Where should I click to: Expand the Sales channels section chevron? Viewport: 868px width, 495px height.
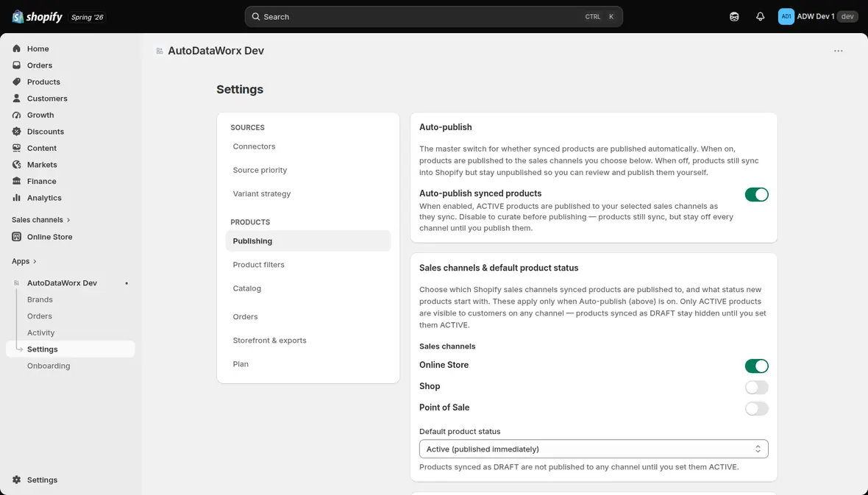tap(68, 220)
